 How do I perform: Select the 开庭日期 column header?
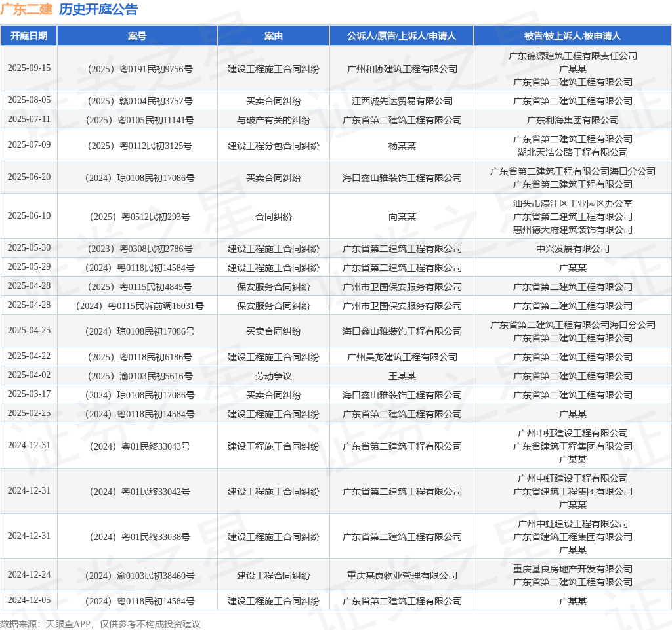[x=29, y=36]
